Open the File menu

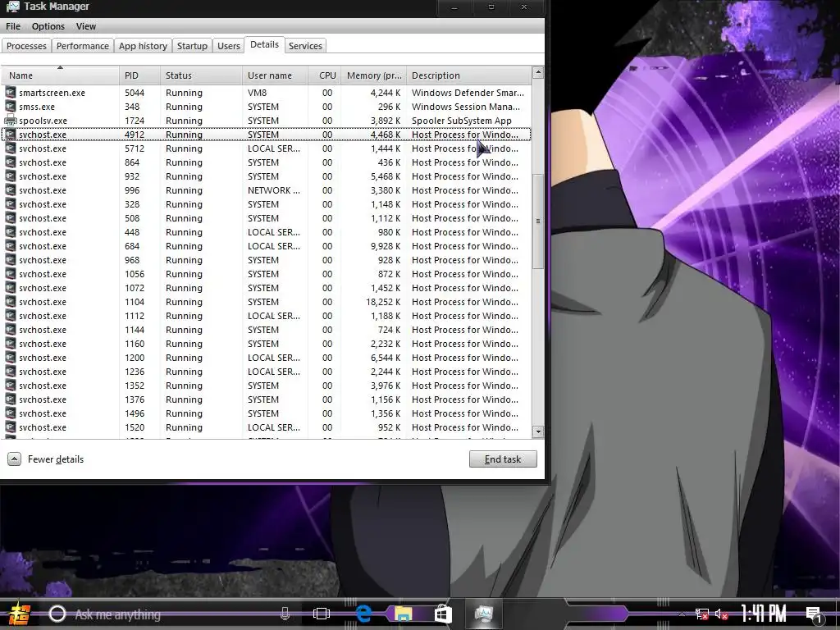point(13,26)
